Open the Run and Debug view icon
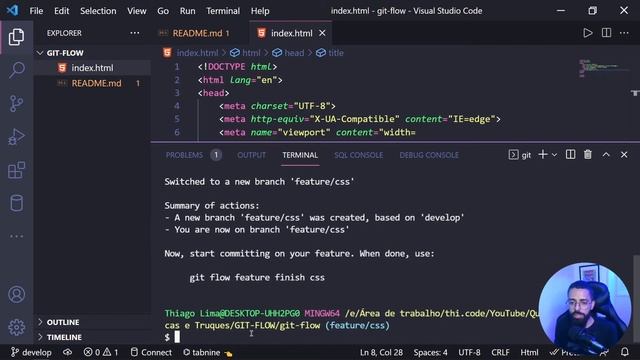The height and width of the screenshot is (360, 640). (x=16, y=137)
